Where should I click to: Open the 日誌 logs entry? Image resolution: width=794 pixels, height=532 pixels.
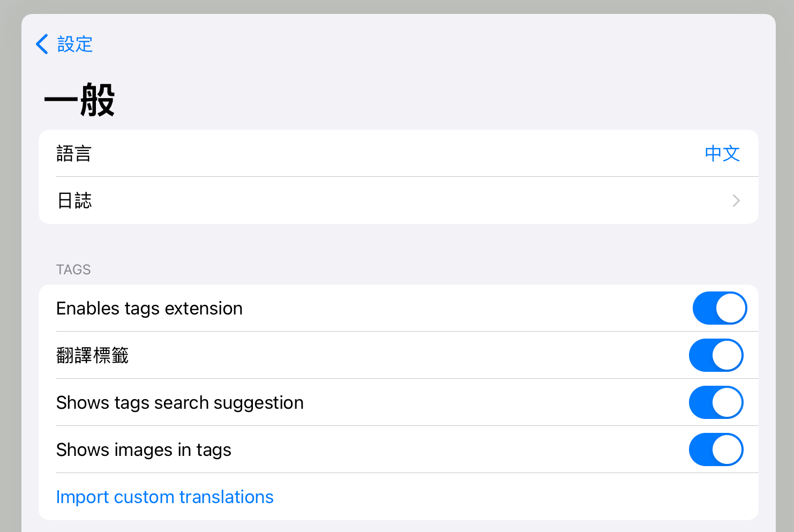[x=74, y=201]
